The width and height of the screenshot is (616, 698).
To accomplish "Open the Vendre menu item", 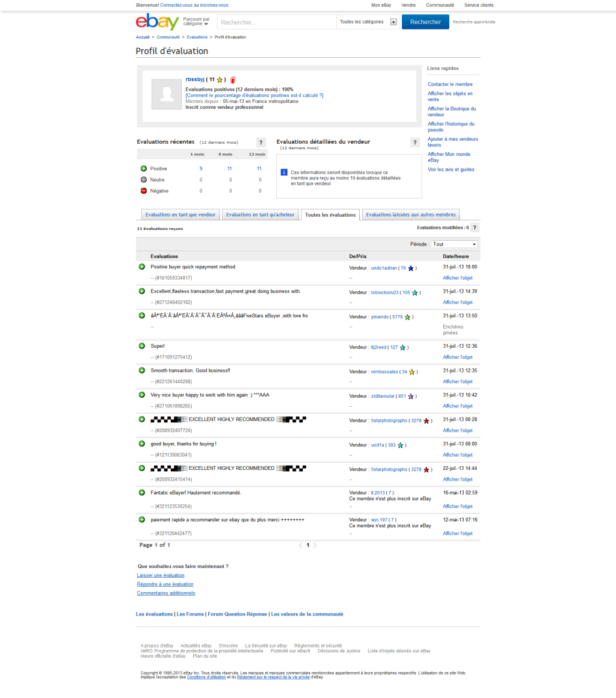I will point(408,5).
